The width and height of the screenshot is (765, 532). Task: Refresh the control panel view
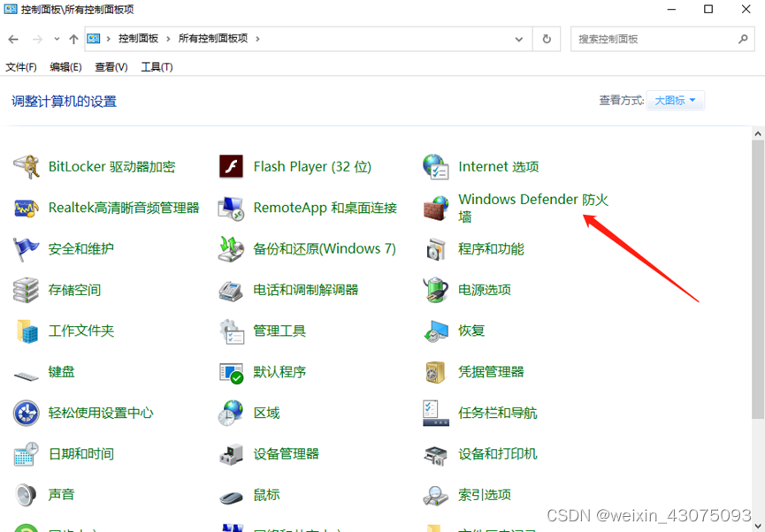click(x=547, y=39)
